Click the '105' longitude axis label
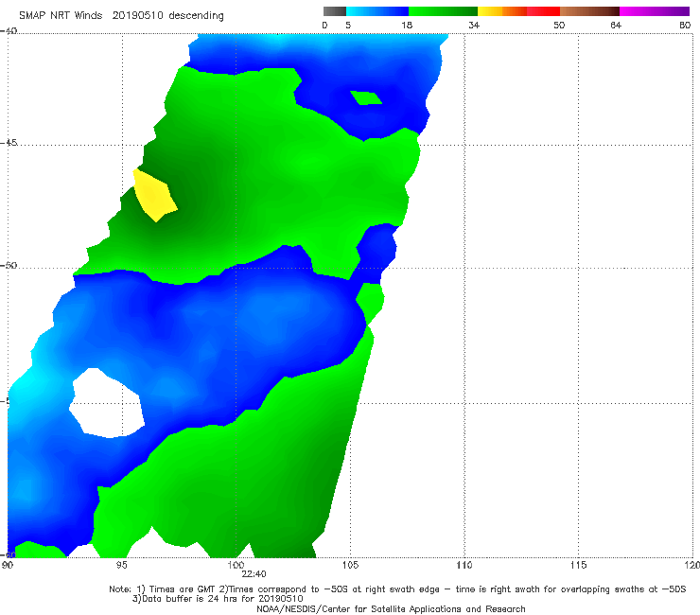The width and height of the screenshot is (700, 615). pyautogui.click(x=350, y=566)
